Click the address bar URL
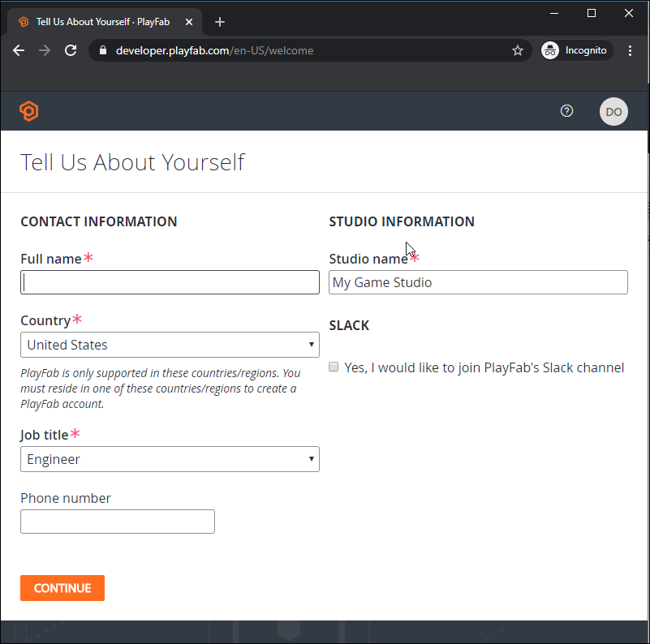The width and height of the screenshot is (650, 644). [215, 50]
